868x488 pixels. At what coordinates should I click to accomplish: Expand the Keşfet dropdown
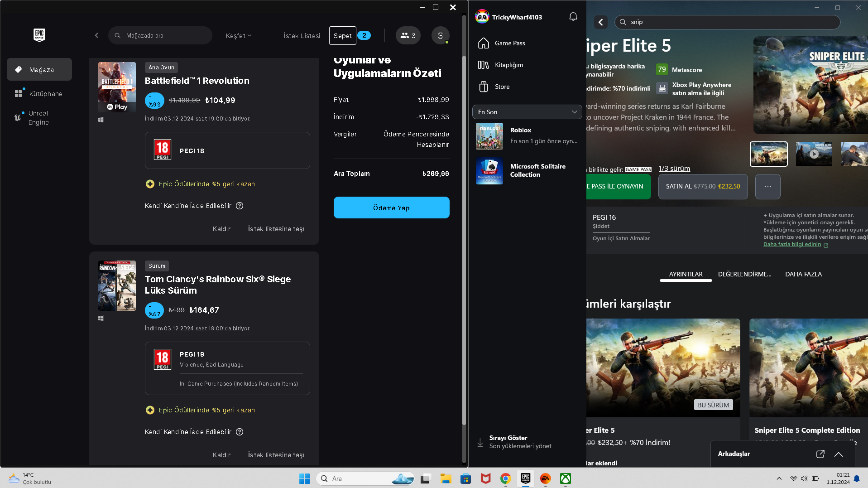click(x=239, y=35)
